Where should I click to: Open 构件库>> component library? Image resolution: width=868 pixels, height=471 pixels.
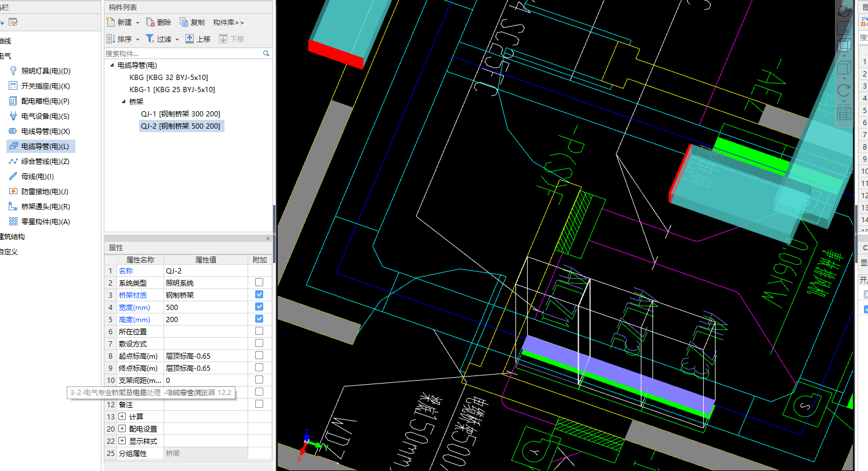click(228, 22)
